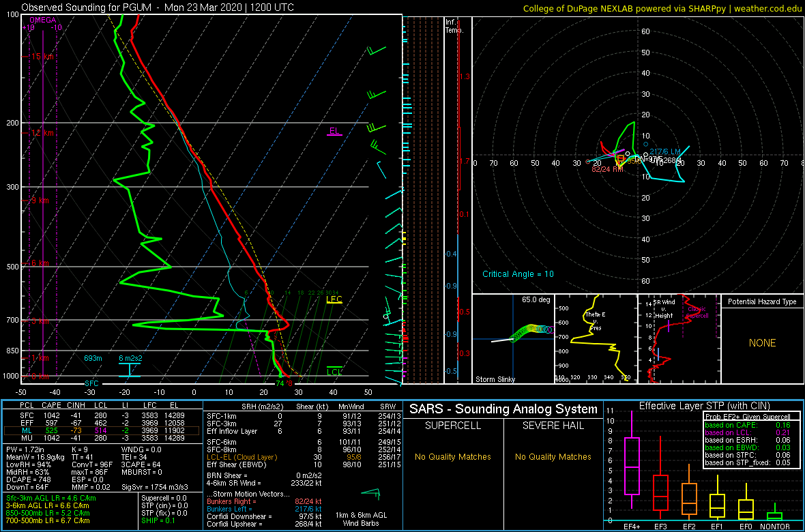Click the green 'SHIP = 0.1' parameter
805x532 pixels.
160,520
